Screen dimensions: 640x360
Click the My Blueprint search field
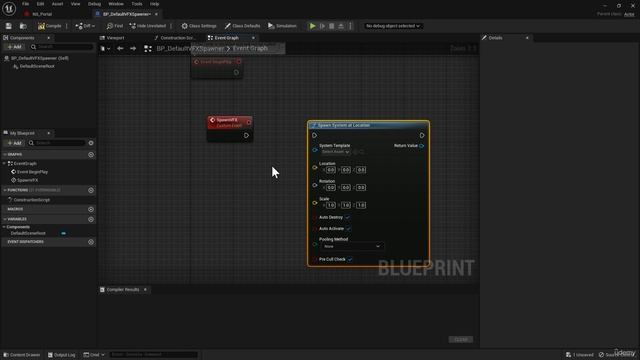click(x=57, y=143)
